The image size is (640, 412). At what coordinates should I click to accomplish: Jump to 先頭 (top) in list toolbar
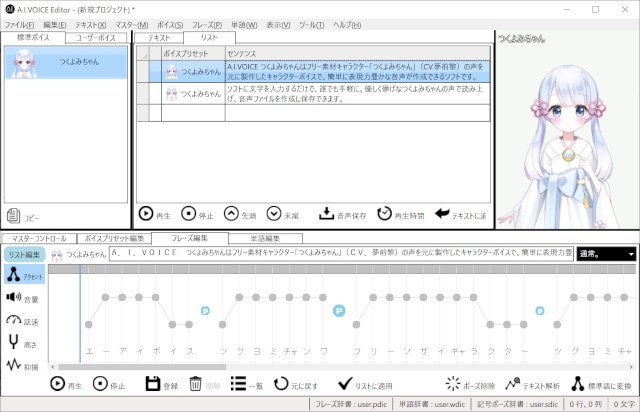point(231,213)
